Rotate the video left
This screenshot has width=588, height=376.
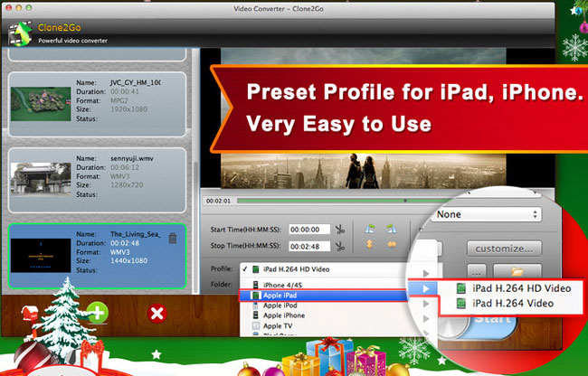pyautogui.click(x=369, y=229)
